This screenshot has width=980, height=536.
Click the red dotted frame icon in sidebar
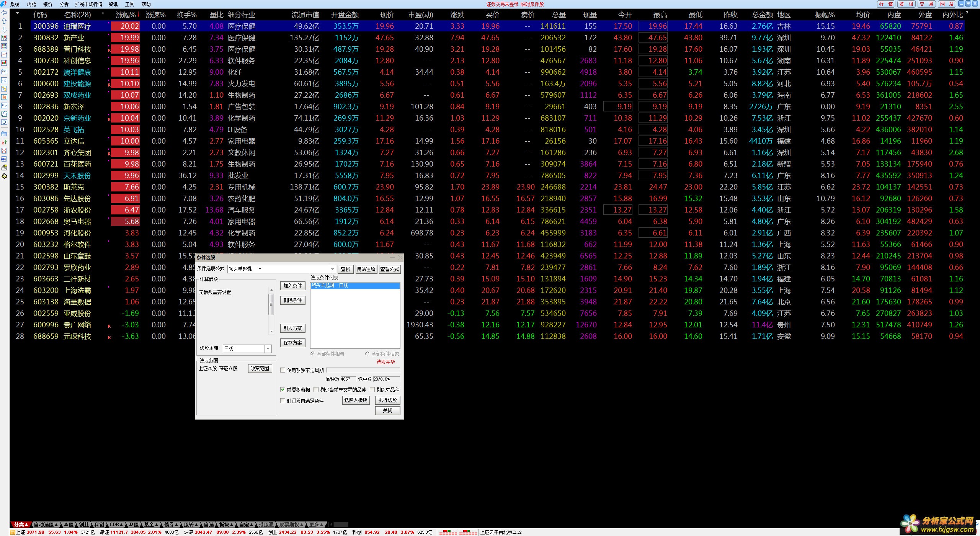4,150
